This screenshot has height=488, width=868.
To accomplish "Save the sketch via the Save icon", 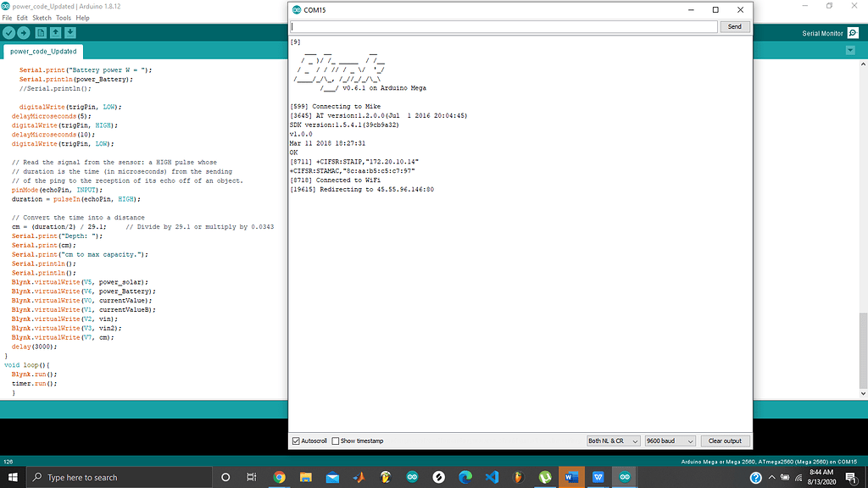I will [72, 32].
